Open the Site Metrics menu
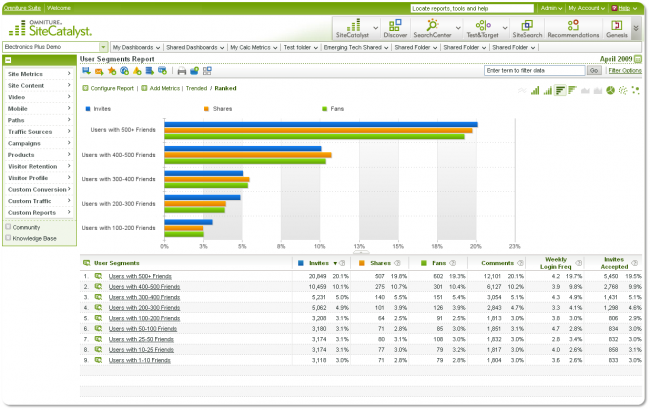Viewport: 650px width, 410px height. 39,74
